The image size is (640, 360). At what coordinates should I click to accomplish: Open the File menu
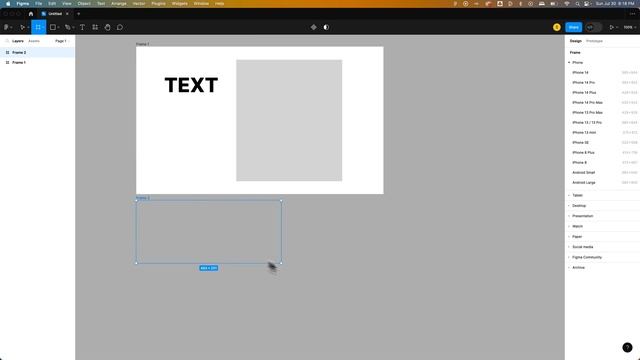(x=38, y=3)
